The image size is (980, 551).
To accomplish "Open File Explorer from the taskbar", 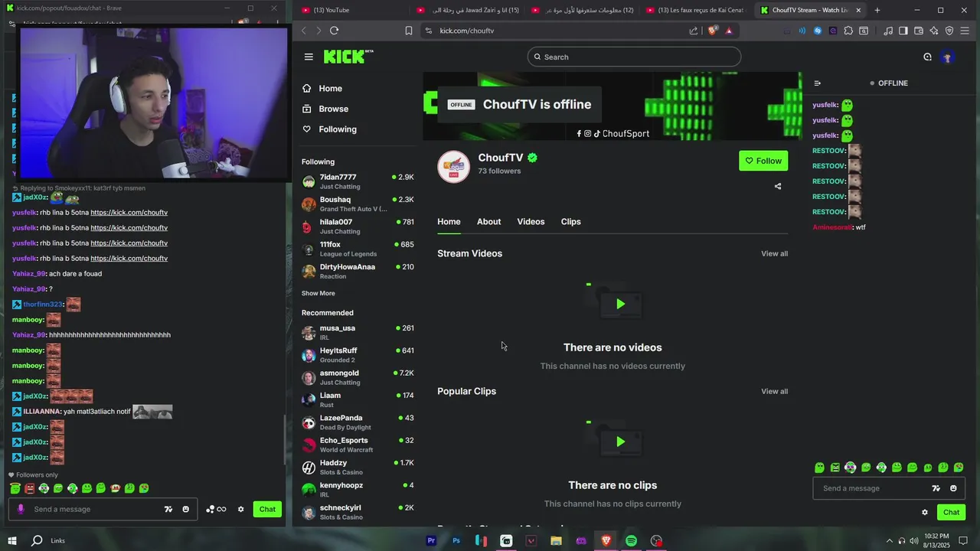I will pyautogui.click(x=556, y=541).
